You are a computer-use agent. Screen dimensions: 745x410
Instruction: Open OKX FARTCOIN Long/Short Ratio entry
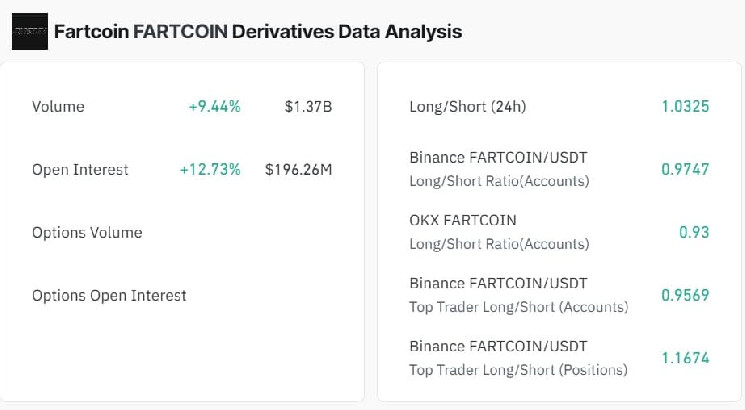coord(499,232)
